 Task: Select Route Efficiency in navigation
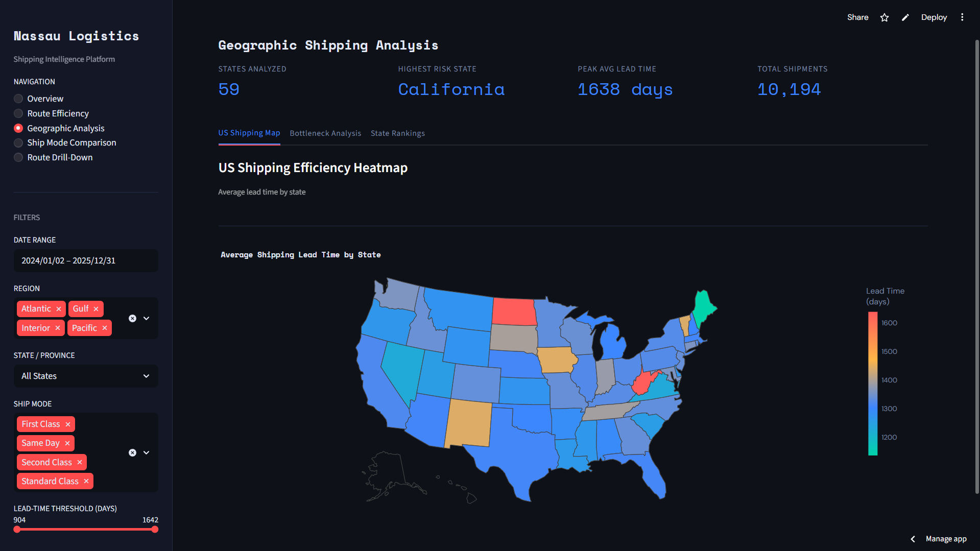click(x=18, y=113)
